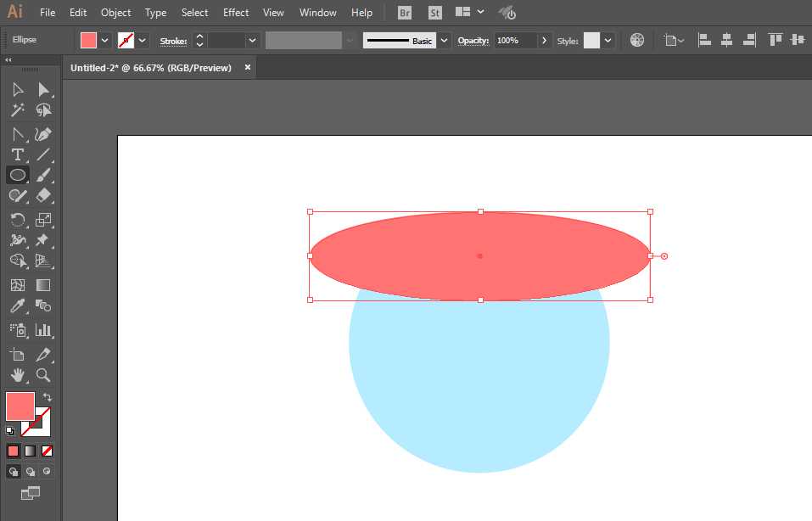The height and width of the screenshot is (521, 812).
Task: Swap fill and stroke colors
Action: tap(48, 397)
